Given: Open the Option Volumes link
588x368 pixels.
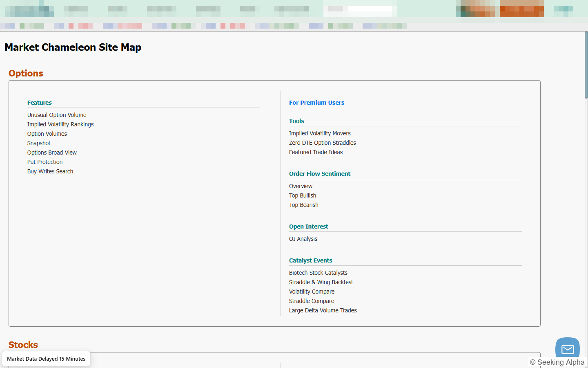Looking at the screenshot, I should pyautogui.click(x=47, y=134).
